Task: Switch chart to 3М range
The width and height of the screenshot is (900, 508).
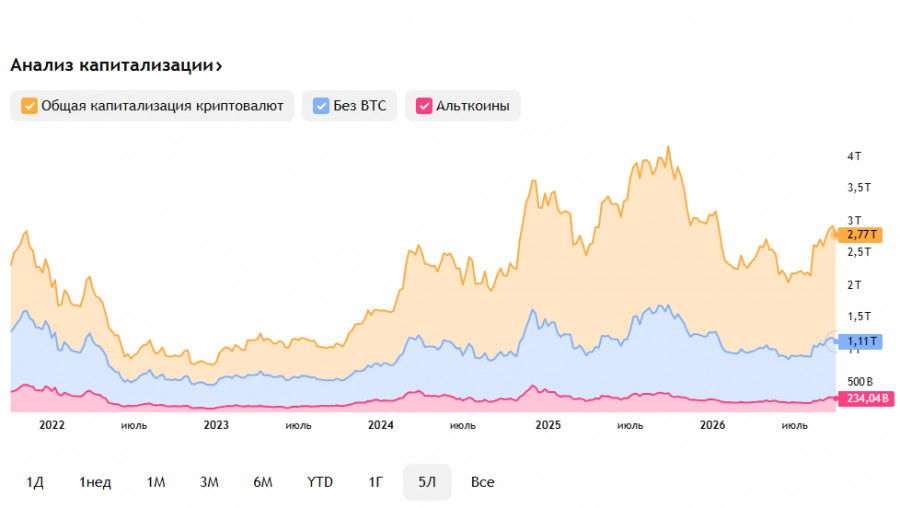Action: coord(209,482)
